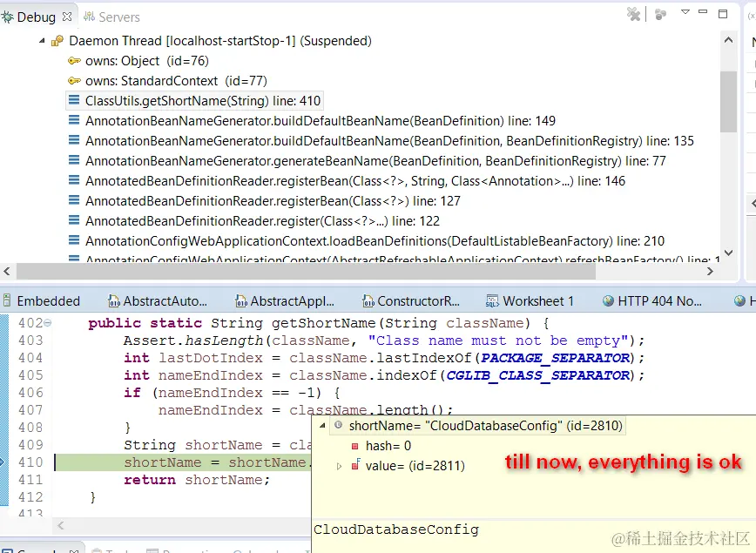The height and width of the screenshot is (553, 756).
Task: Switch to the AbstractAppl... editor tab
Action: (285, 301)
